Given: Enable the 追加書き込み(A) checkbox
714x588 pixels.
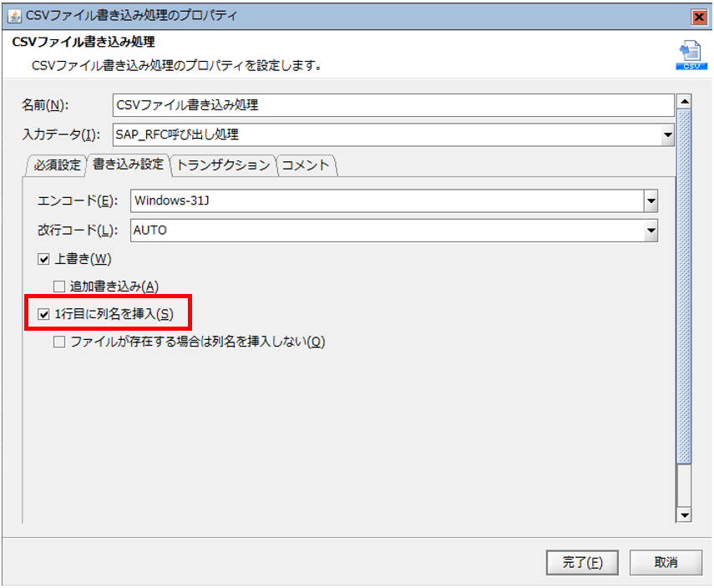Looking at the screenshot, I should [59, 286].
